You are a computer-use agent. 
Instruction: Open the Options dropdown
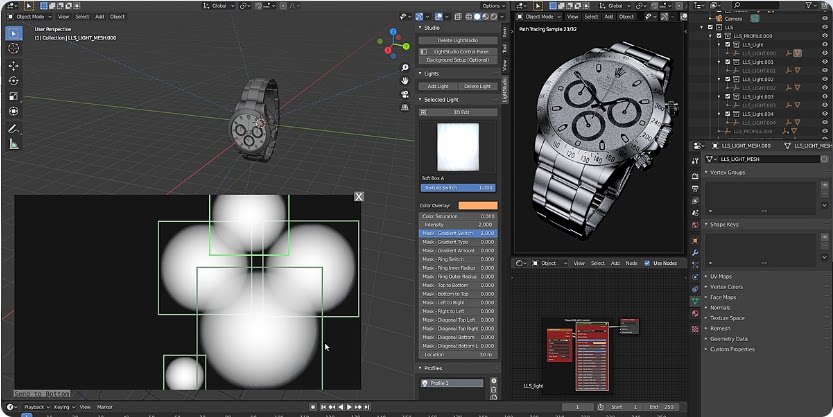(x=494, y=6)
